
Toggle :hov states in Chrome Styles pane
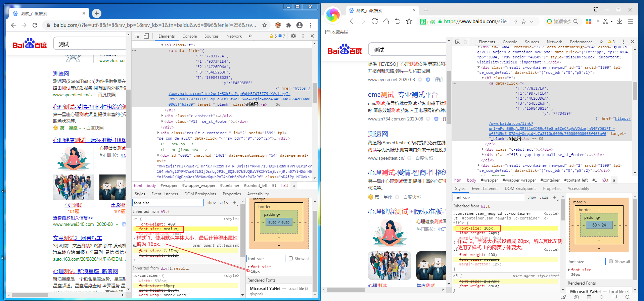pyautogui.click(x=212, y=203)
